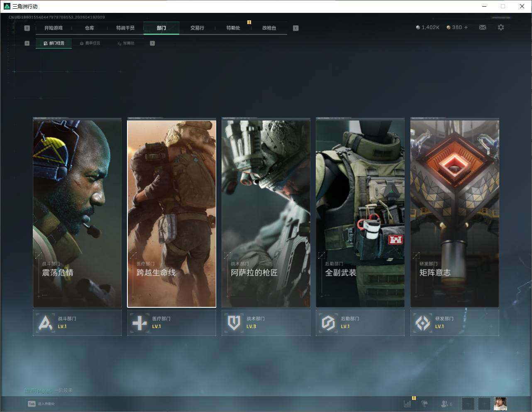Click the game logo in title bar
The height and width of the screenshot is (412, 532).
(7, 6)
